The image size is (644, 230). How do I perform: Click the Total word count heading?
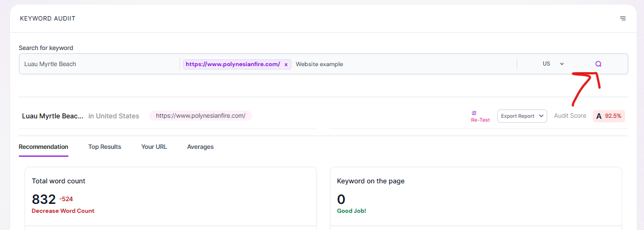(x=58, y=181)
